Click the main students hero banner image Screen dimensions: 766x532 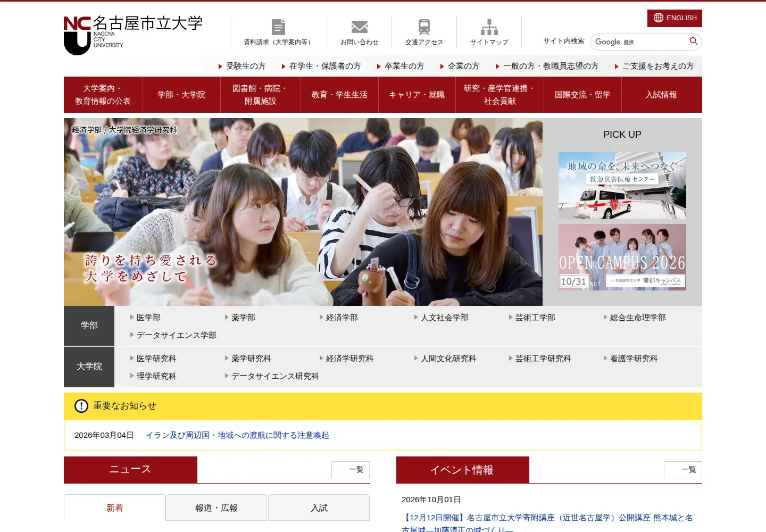tap(303, 212)
